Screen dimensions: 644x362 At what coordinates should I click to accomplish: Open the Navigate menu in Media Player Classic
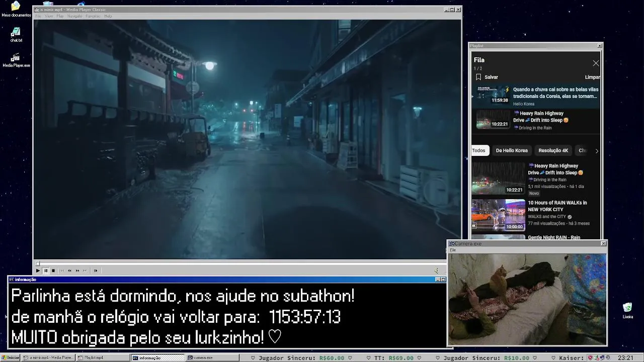click(x=74, y=16)
